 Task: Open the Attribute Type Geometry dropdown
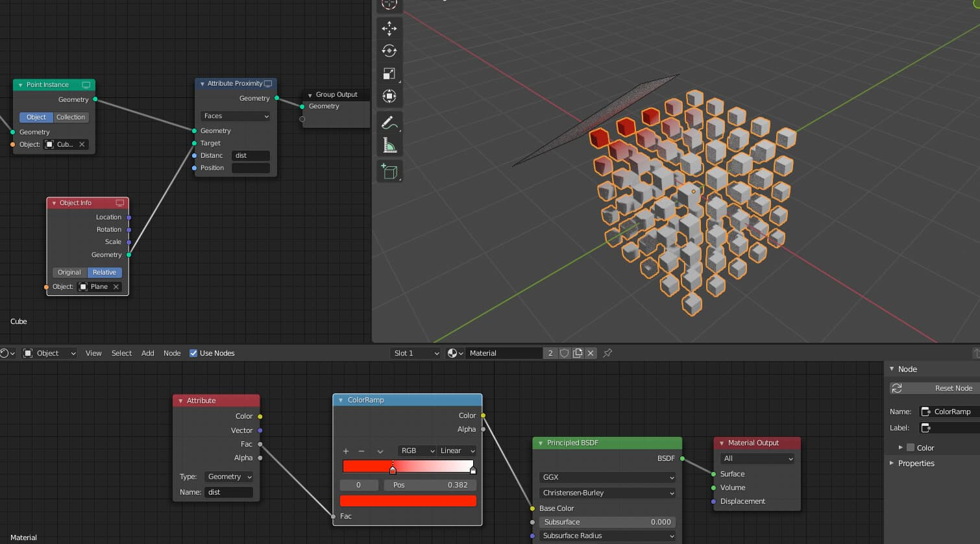coord(229,476)
